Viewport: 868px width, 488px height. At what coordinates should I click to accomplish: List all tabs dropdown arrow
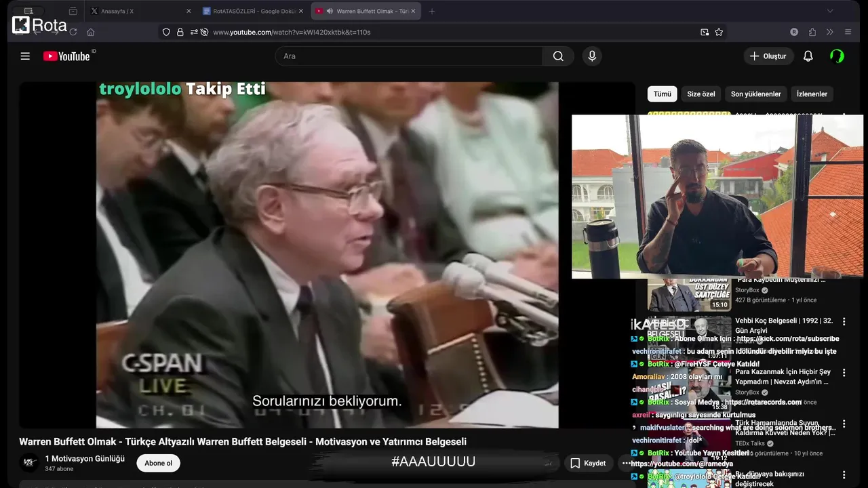pos(830,11)
